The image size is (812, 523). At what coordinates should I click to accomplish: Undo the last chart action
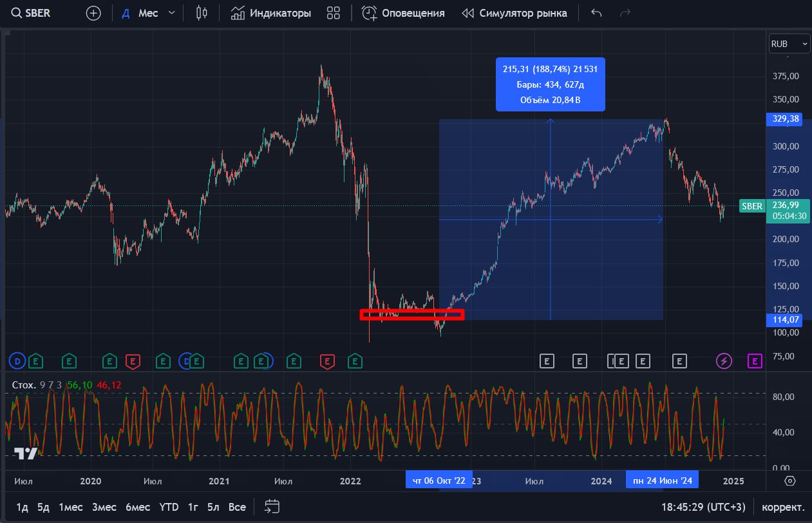tap(596, 13)
